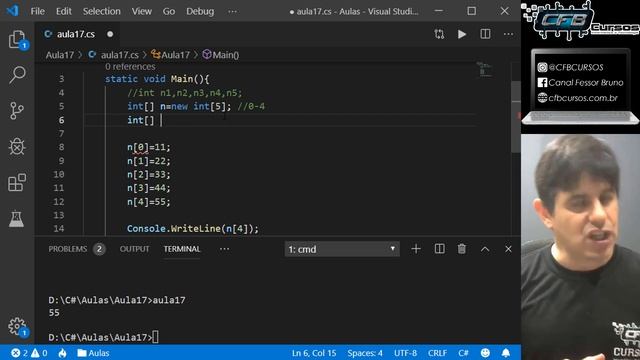Open errors and warnings status item
Screen dimensions: 640x360
pyautogui.click(x=29, y=353)
